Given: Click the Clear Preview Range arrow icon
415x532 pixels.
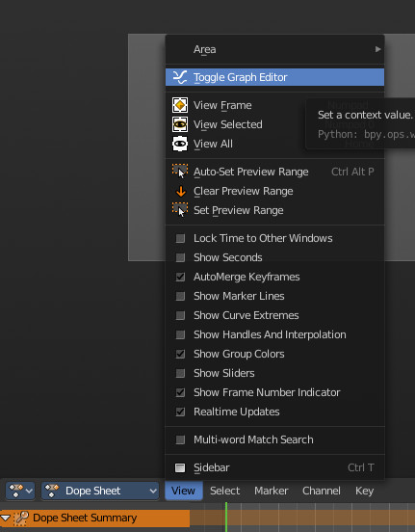Looking at the screenshot, I should [181, 192].
